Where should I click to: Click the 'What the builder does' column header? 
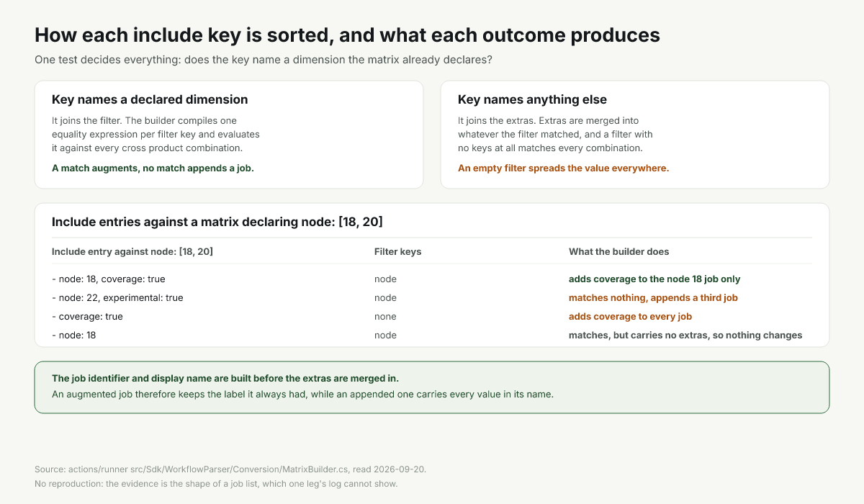point(618,251)
